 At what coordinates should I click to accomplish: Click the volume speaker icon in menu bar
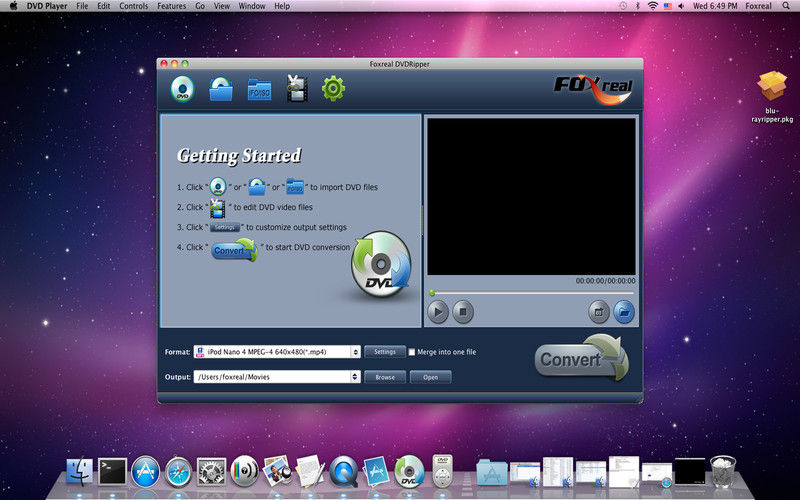681,6
